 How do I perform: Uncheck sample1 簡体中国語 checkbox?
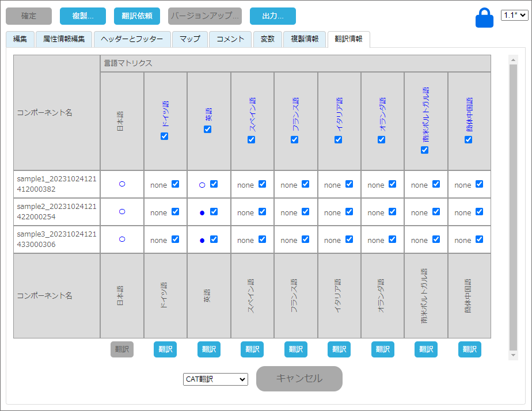479,184
